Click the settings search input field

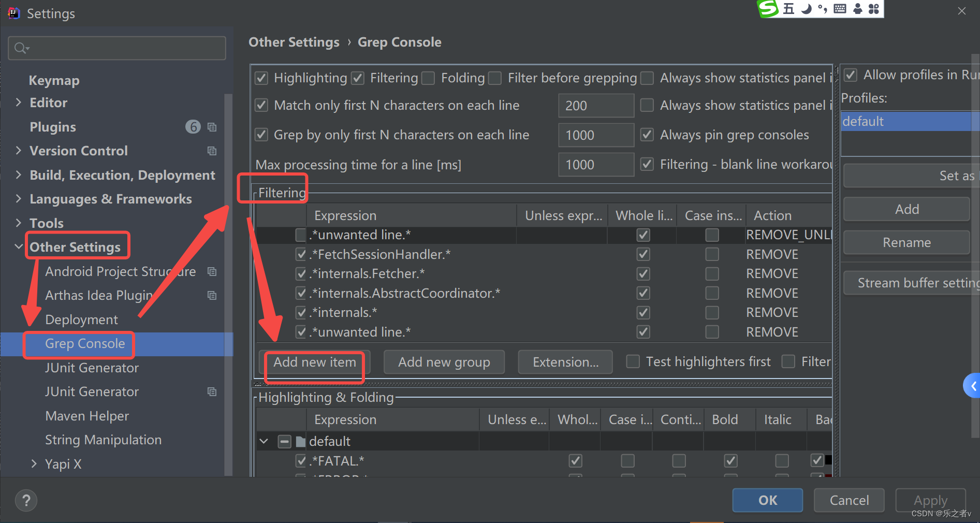117,48
